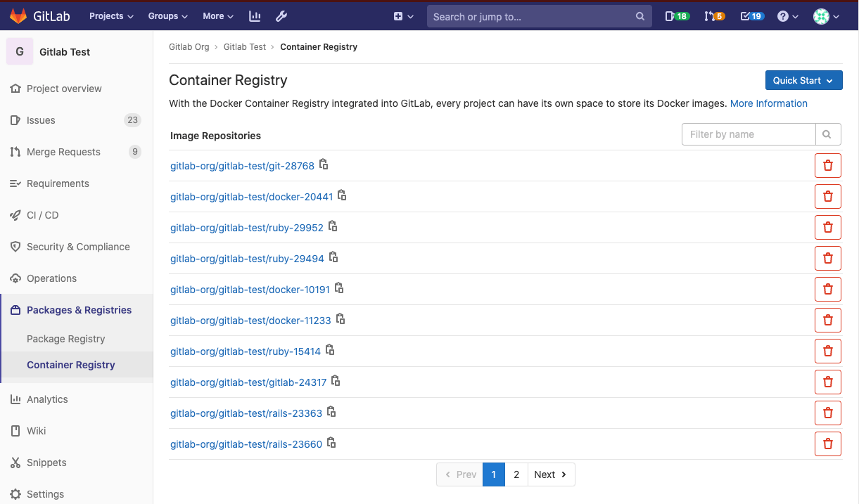The height and width of the screenshot is (504, 859).
Task: Open the Quick Start dropdown
Action: click(803, 80)
